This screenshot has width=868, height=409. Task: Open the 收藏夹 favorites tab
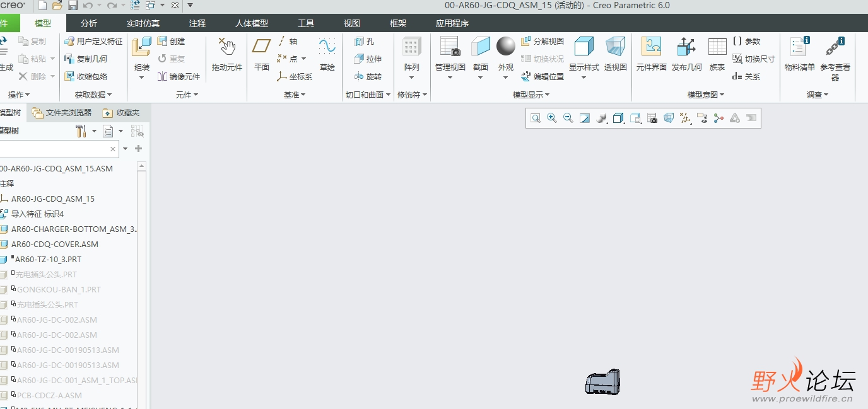[121, 113]
